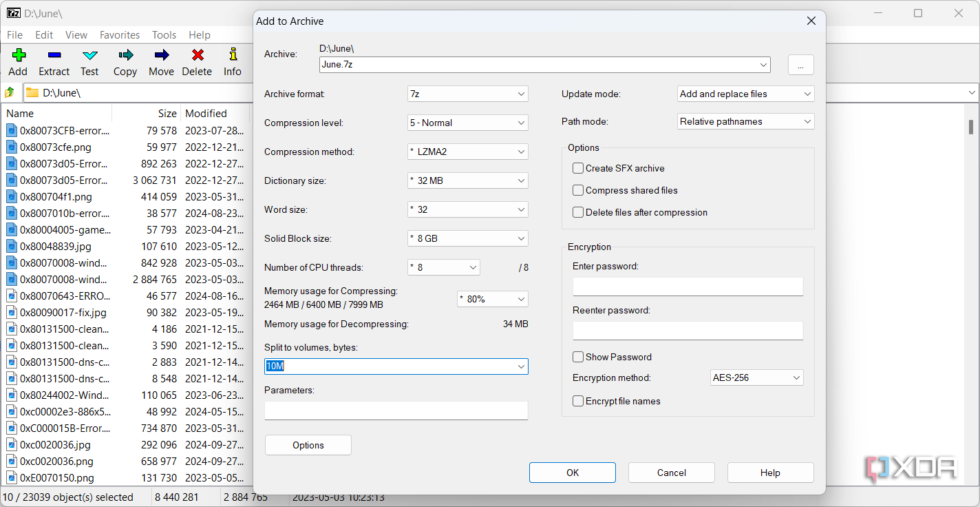Select the Add toolbar icon

point(18,63)
